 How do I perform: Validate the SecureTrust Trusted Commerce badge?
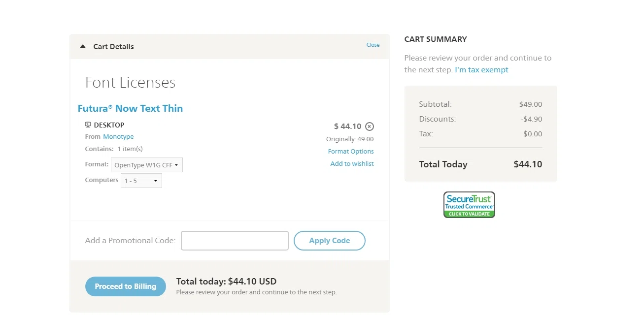coord(469,205)
